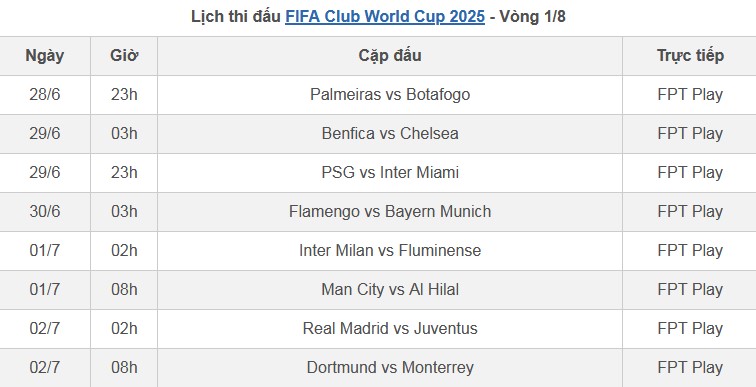Screen dimensions: 756x387
Task: Click the Trực tiếp column header
Action: [x=689, y=56]
